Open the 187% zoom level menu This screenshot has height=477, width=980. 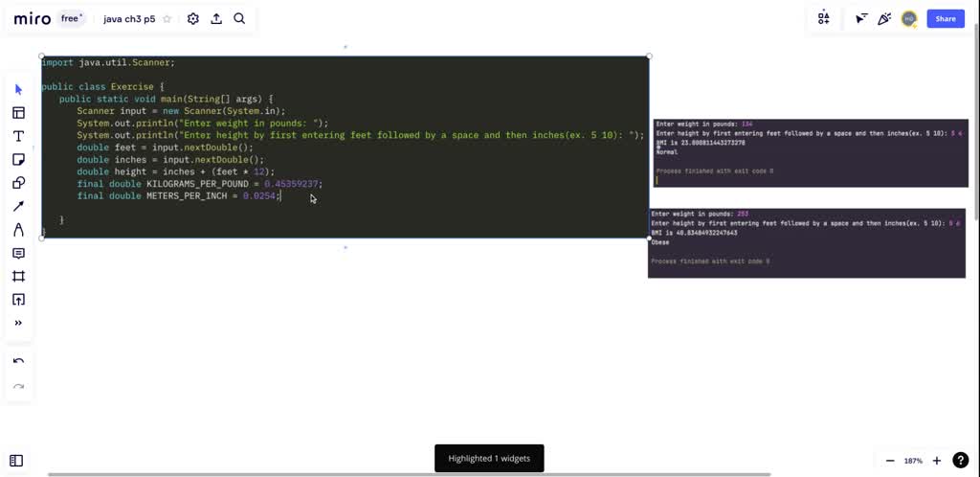click(x=913, y=461)
